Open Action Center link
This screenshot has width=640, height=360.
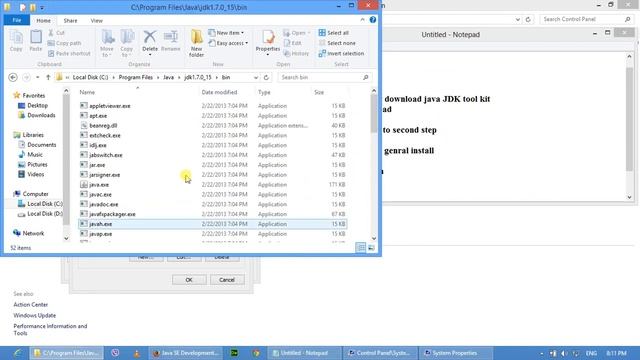[31, 304]
